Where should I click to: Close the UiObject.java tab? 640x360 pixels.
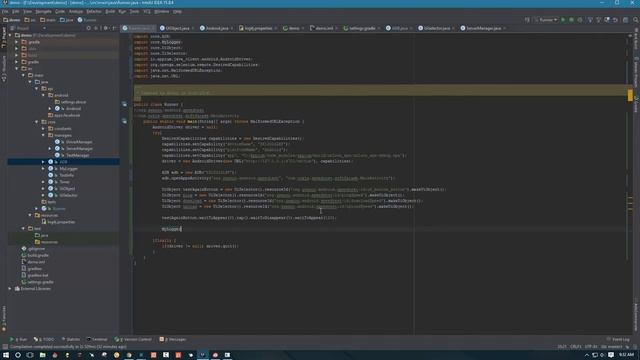[x=193, y=29]
